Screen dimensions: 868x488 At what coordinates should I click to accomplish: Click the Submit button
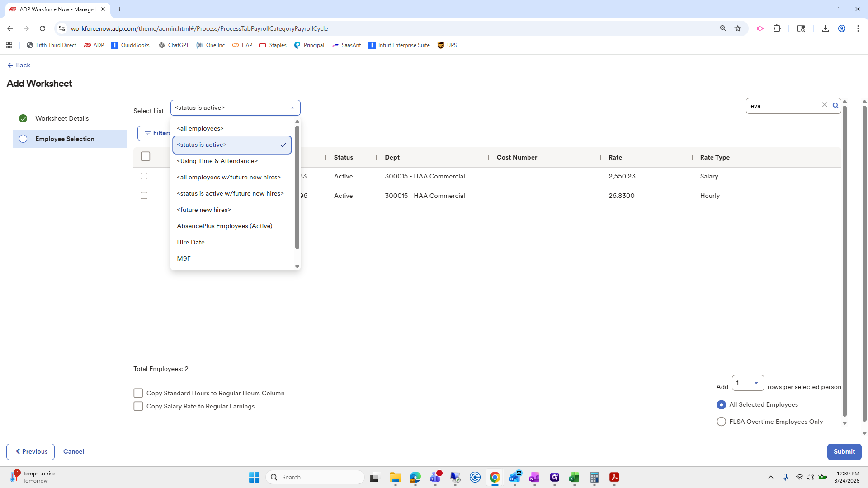pos(844,451)
